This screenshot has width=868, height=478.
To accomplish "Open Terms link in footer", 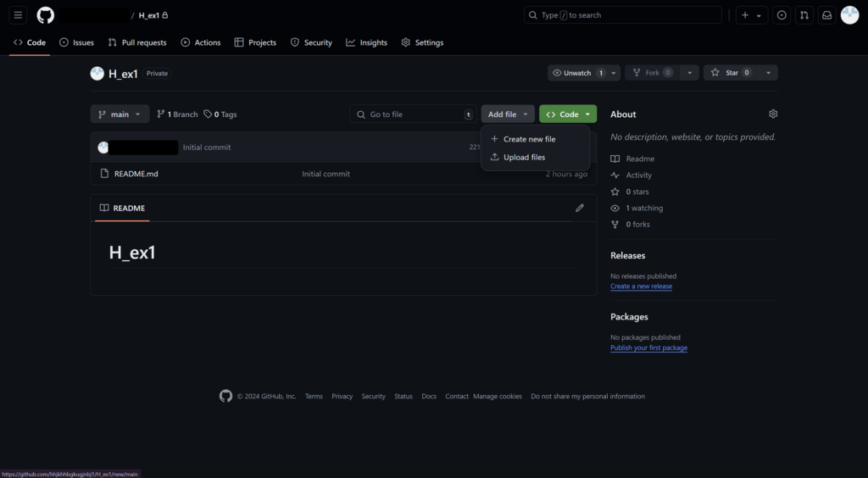I will pos(314,397).
